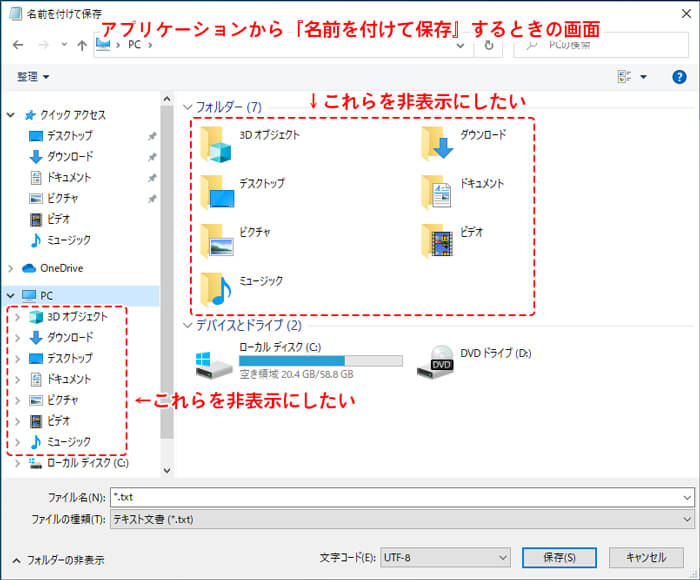Open ファイルの種類 combo box

click(x=402, y=519)
